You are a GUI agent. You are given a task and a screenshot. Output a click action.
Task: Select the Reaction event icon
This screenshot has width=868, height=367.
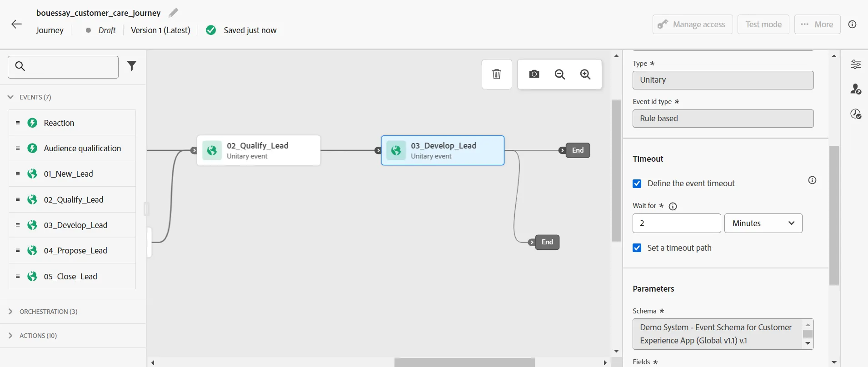(32, 123)
